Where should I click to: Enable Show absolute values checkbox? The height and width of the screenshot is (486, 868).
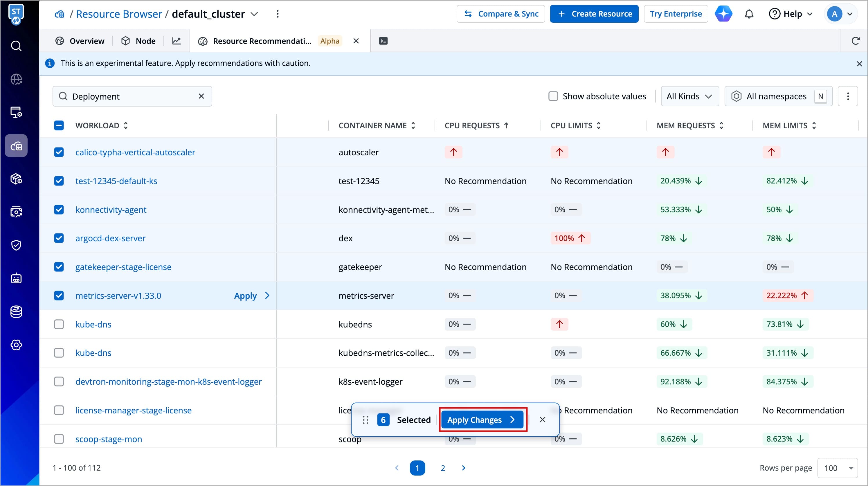pos(553,96)
